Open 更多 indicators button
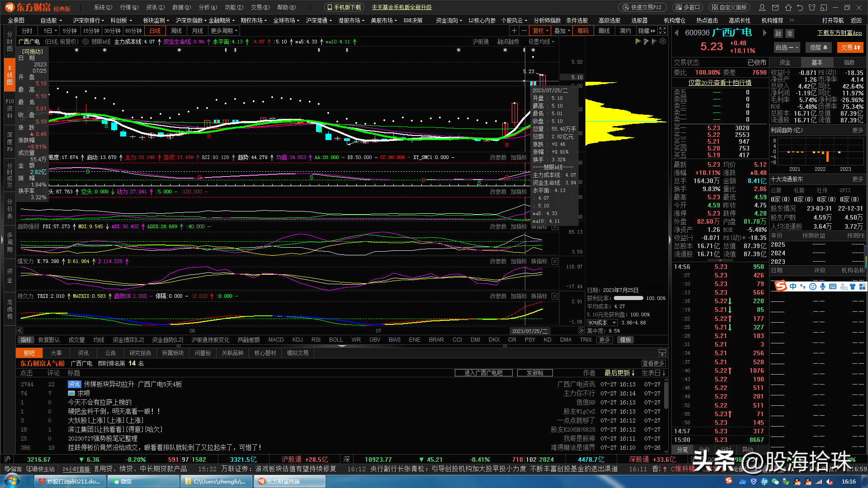Viewport: 868px width, 488px height. click(x=604, y=340)
